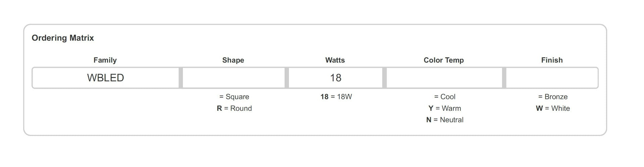Image resolution: width=644 pixels, height=167 pixels.
Task: Click the divider between Family and Shape boxes
Action: point(181,78)
